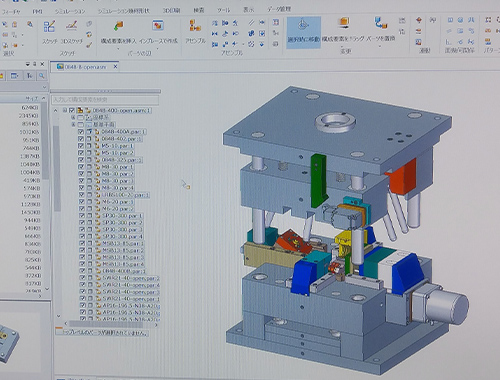Click the パーツを置換 (Replace Part) icon
The width and height of the screenshot is (500, 380).
[x=381, y=23]
